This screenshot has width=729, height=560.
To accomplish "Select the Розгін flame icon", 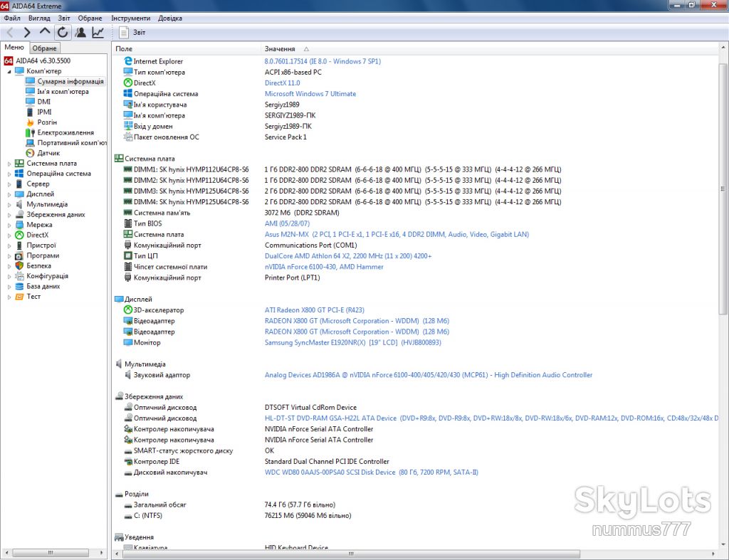I will (30, 122).
